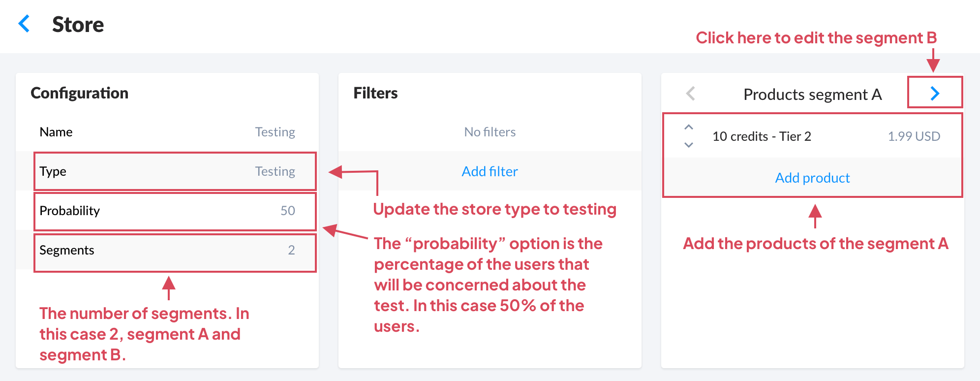This screenshot has height=381, width=980.
Task: Select the Type label in Configuration
Action: [53, 171]
